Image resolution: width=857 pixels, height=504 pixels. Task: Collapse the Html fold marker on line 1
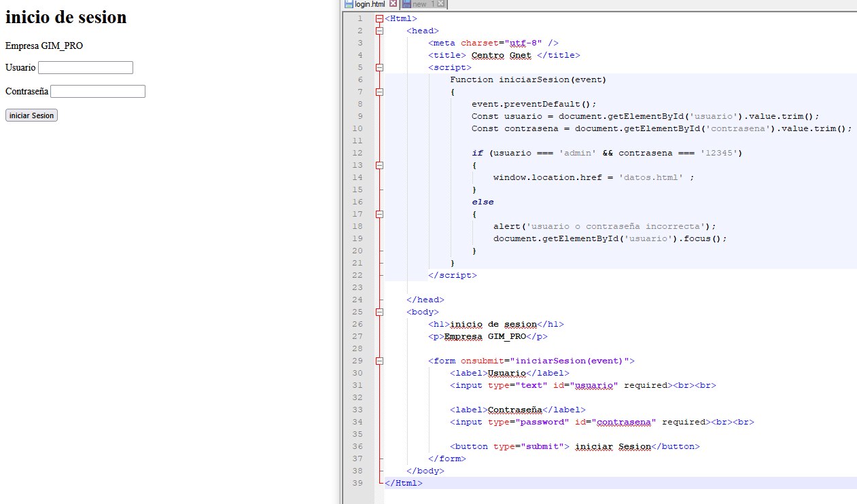tap(379, 19)
